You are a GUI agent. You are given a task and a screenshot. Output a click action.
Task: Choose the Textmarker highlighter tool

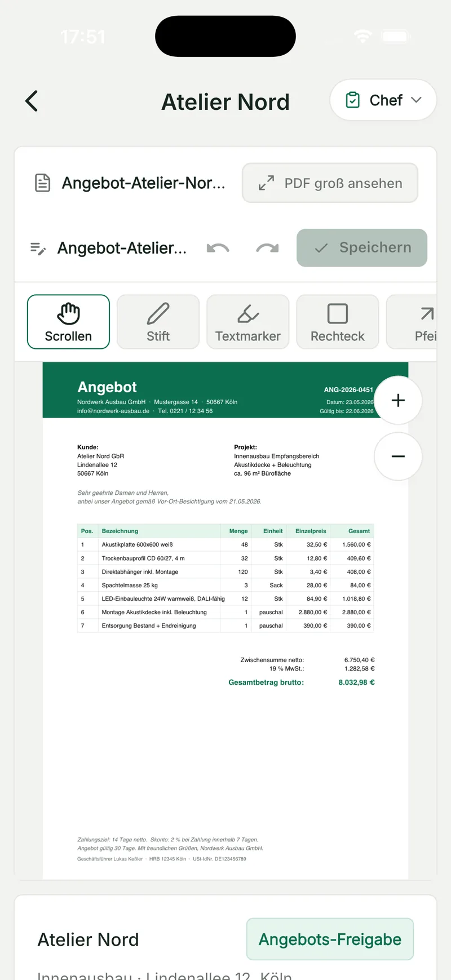click(248, 322)
